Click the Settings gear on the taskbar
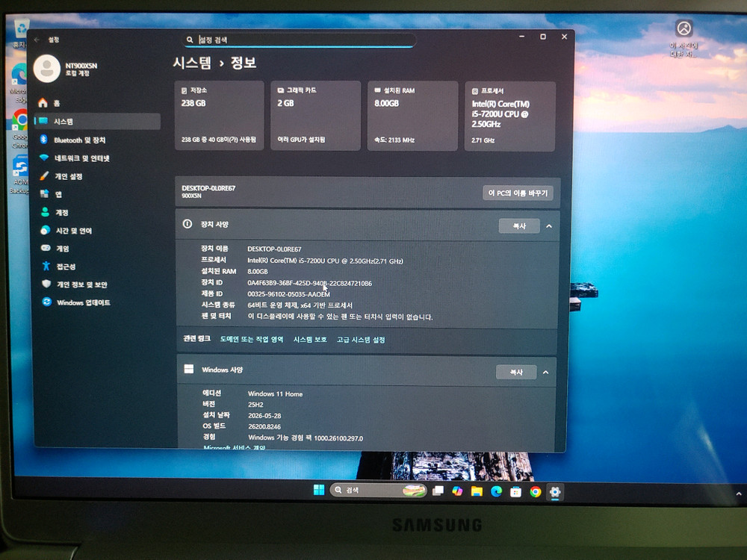Image resolution: width=747 pixels, height=560 pixels. (x=555, y=492)
